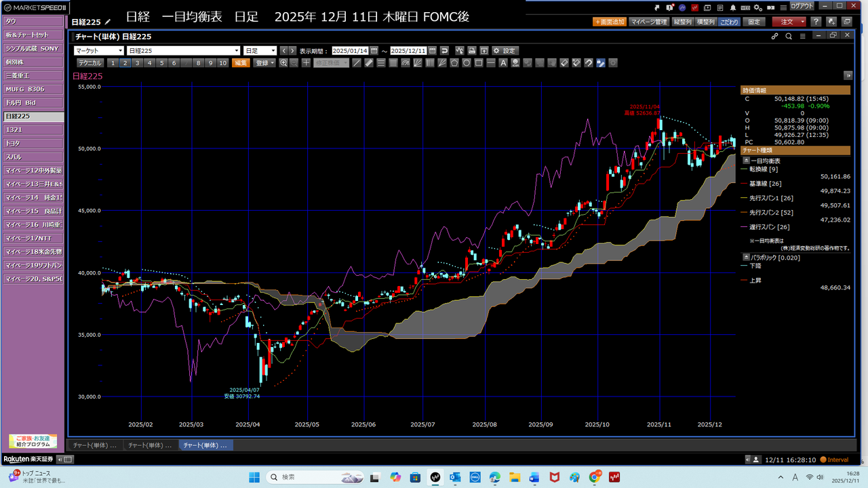This screenshot has height=488, width=868.
Task: Toggle the drawing lock pencil icon
Action: click(x=600, y=63)
